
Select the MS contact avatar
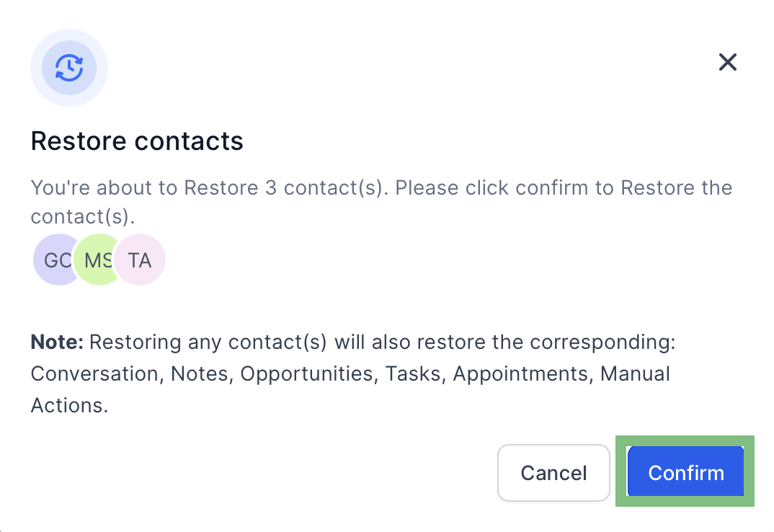97,260
